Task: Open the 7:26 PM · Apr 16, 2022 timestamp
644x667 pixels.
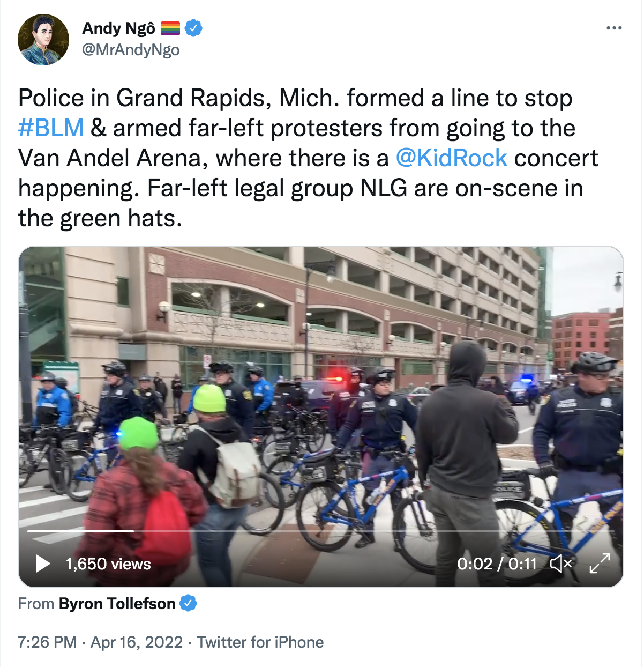Action: click(x=100, y=642)
